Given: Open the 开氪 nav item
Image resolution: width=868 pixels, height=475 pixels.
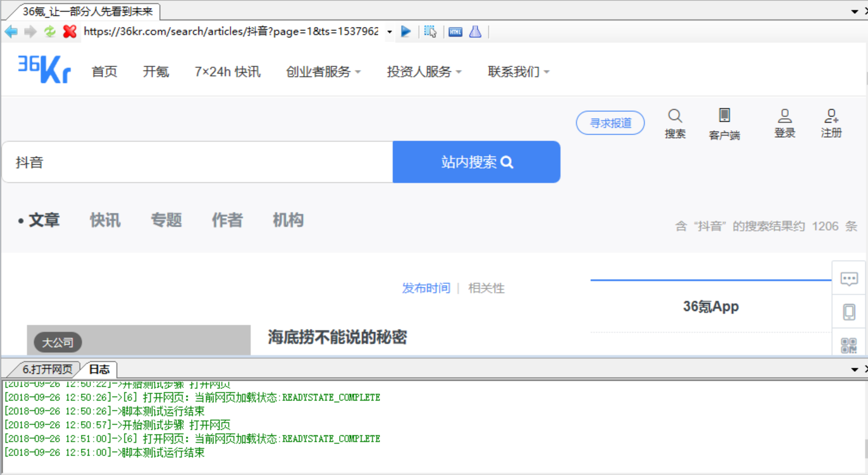Looking at the screenshot, I should click(156, 72).
